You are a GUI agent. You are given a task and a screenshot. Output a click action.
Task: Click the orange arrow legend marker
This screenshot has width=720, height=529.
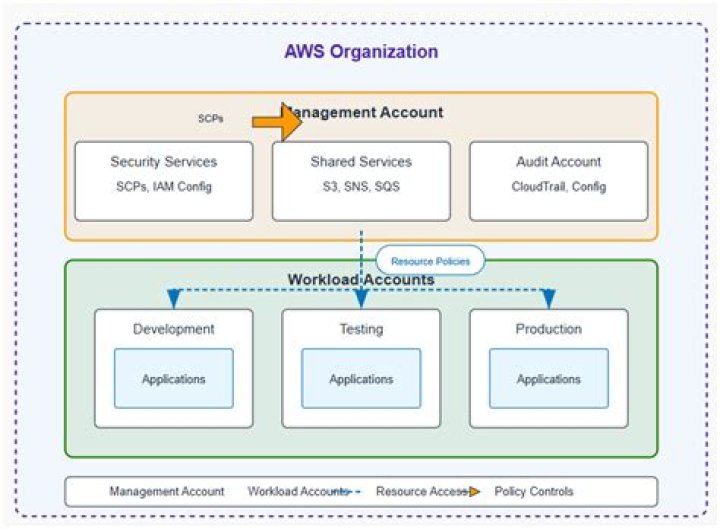[x=474, y=492]
